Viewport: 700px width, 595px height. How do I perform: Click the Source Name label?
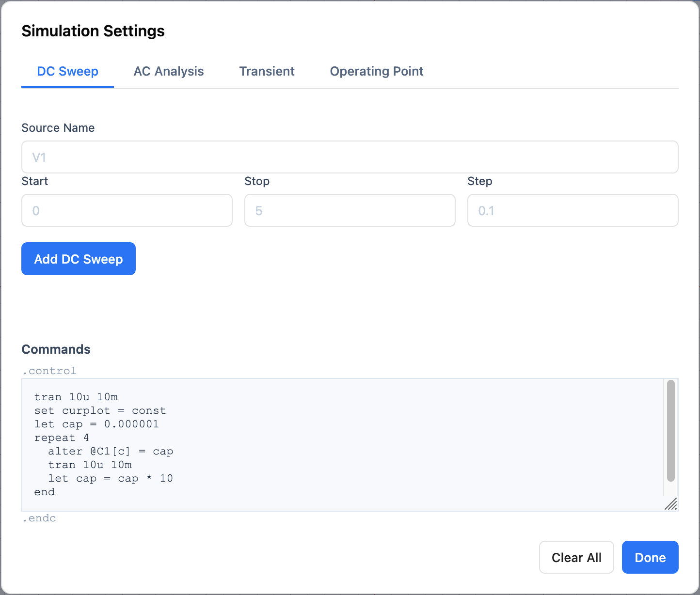pyautogui.click(x=58, y=128)
